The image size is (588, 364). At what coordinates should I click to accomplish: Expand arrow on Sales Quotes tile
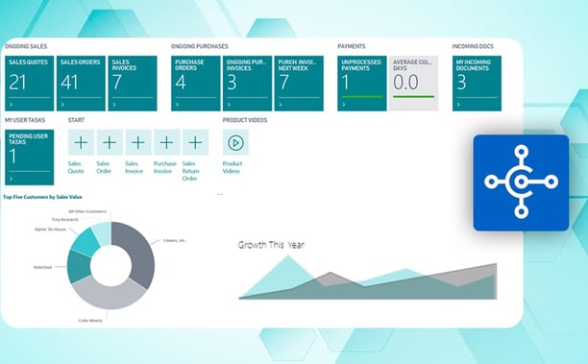tap(12, 105)
